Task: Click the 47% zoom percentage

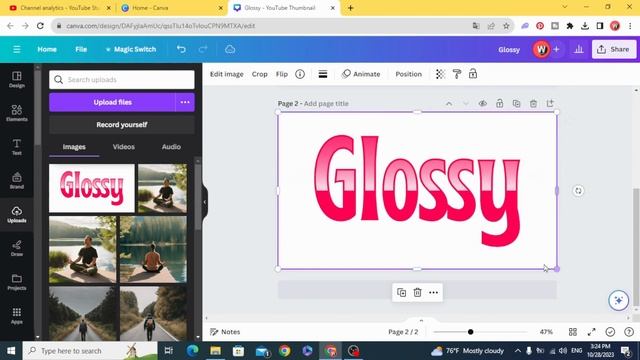Action: coord(546,332)
